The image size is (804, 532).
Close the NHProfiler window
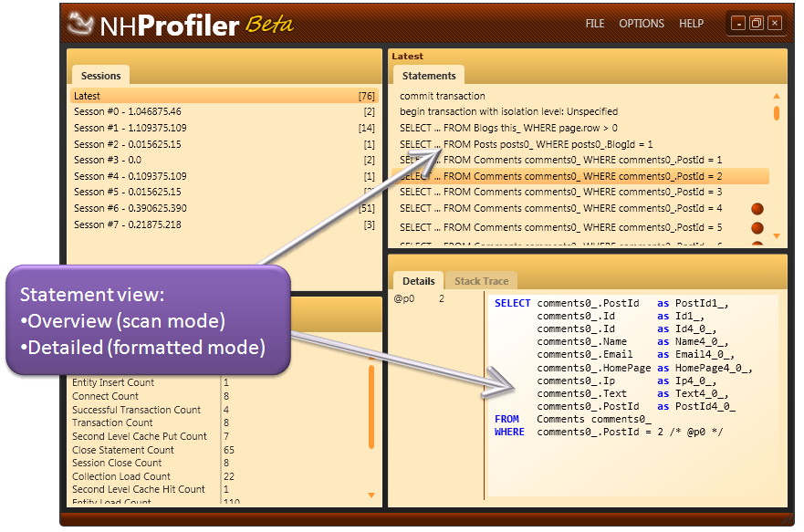pyautogui.click(x=775, y=23)
